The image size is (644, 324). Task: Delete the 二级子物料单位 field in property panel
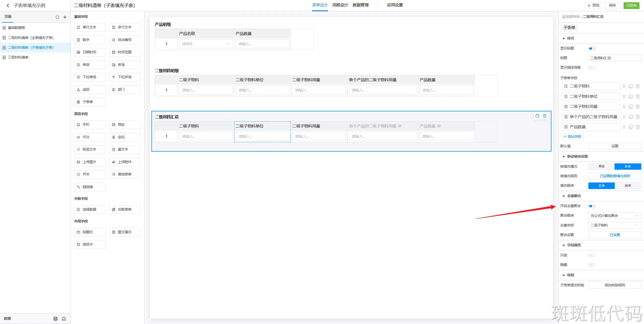tap(638, 97)
